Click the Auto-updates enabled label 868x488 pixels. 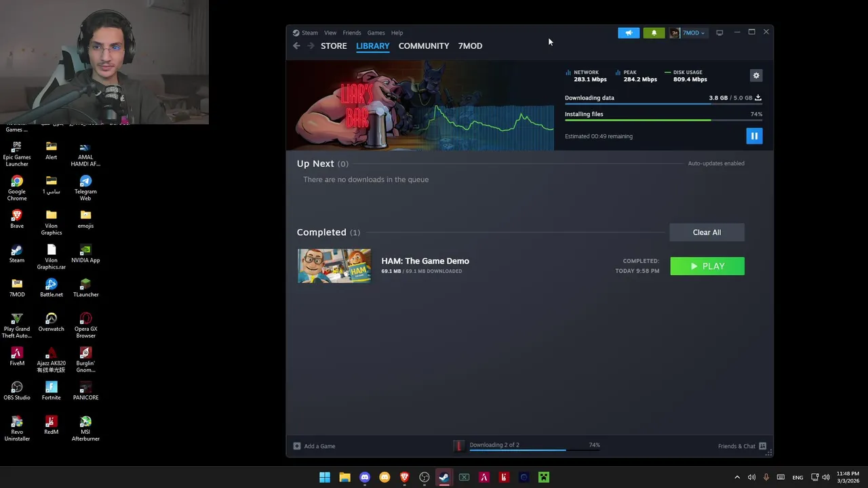pyautogui.click(x=716, y=163)
